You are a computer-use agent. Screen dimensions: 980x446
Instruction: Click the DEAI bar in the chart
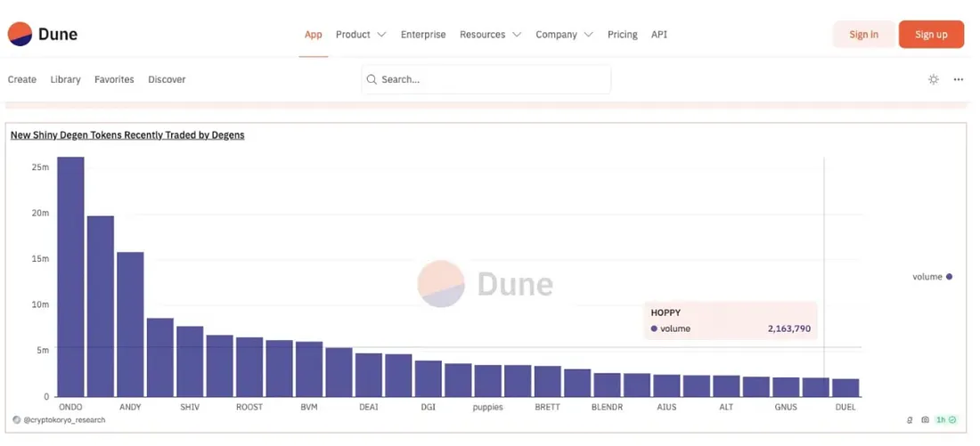coord(369,375)
